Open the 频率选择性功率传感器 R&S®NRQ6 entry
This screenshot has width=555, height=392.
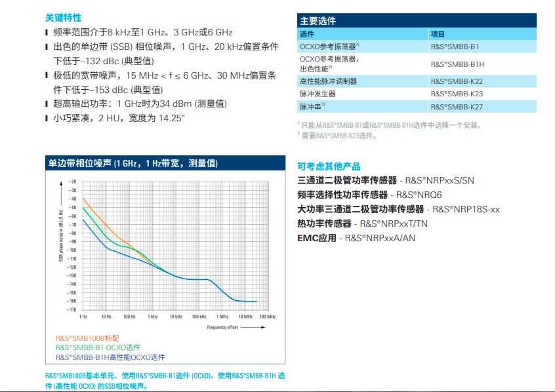coord(369,195)
